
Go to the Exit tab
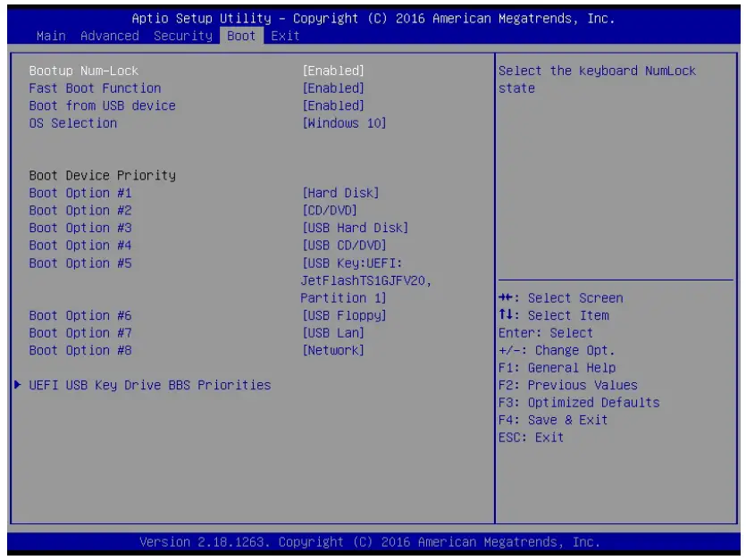(x=285, y=36)
